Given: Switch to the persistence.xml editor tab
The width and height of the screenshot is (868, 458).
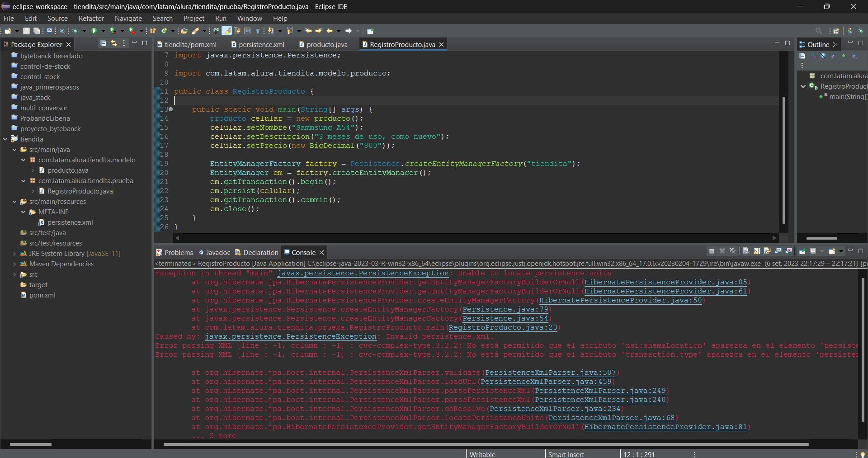Looking at the screenshot, I should tap(257, 44).
